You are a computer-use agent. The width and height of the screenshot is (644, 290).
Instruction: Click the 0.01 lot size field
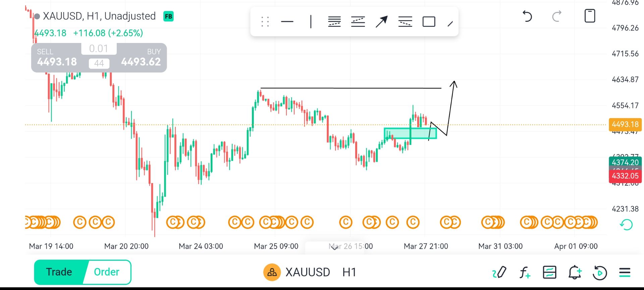point(99,49)
